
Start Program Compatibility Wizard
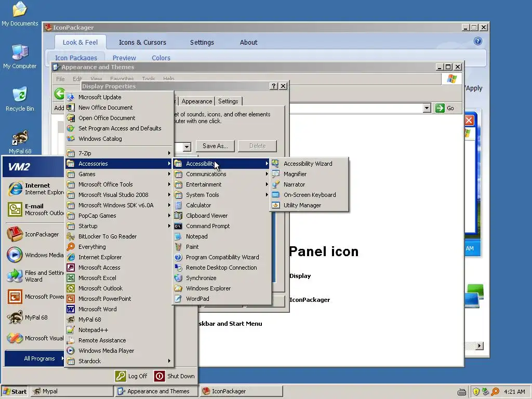tap(222, 257)
